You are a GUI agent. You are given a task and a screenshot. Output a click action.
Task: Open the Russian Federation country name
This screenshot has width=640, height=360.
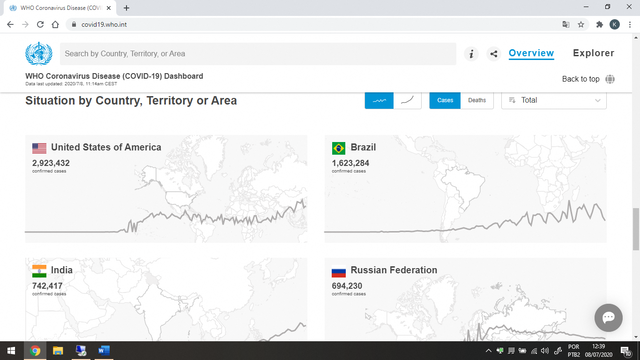click(394, 270)
